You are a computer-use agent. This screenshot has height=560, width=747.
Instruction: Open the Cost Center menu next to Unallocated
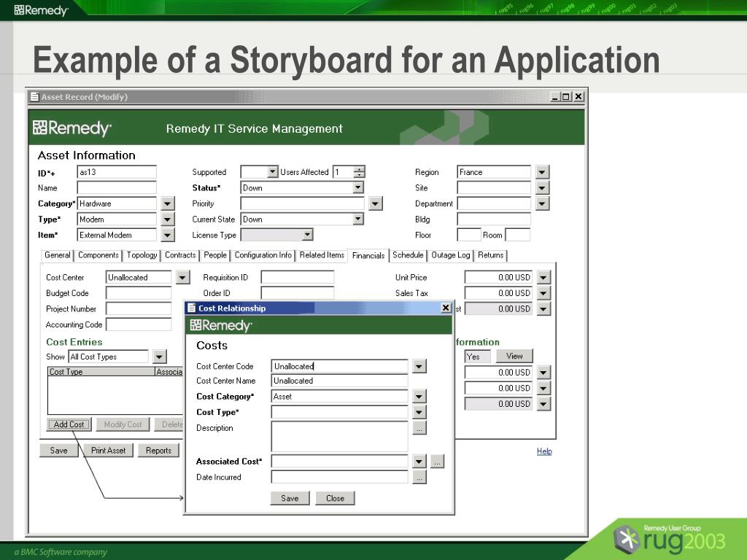point(183,277)
